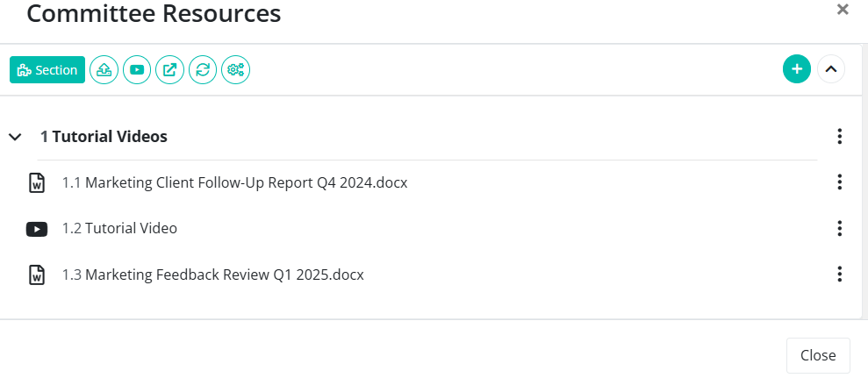
Task: Click the Word icon beside item 1.1
Action: point(37,182)
